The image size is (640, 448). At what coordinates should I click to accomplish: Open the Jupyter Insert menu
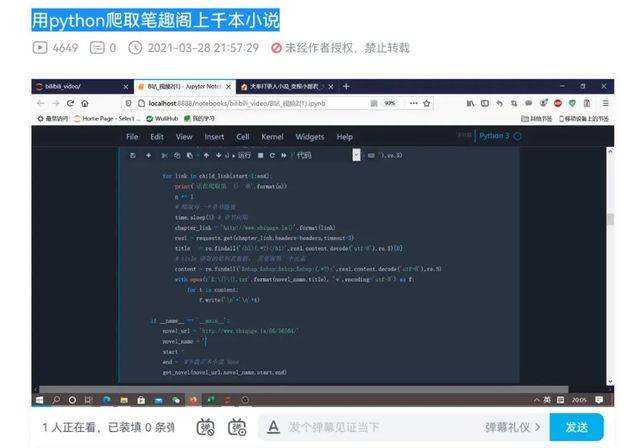point(214,137)
